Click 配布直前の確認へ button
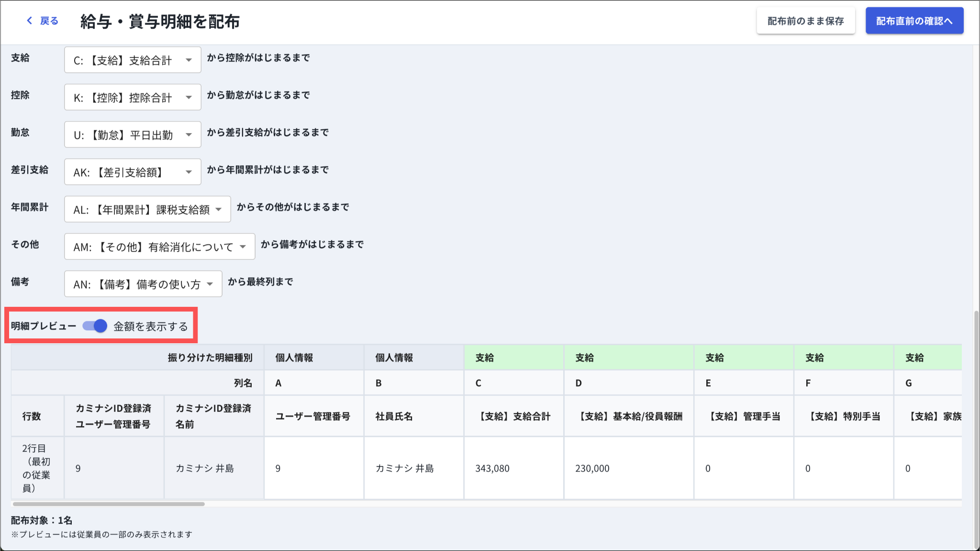Screen dimensions: 980x551 [x=914, y=21]
